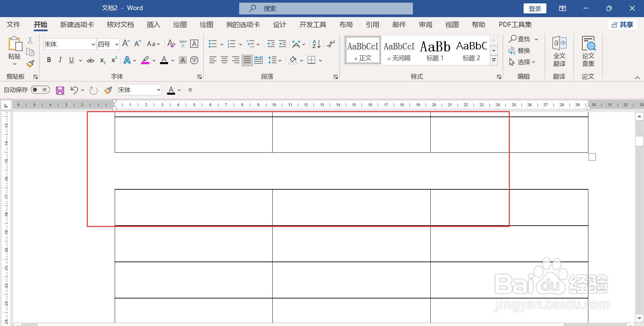This screenshot has width=644, height=326.
Task: Apply 无间隔 no spacing style
Action: [x=399, y=50]
